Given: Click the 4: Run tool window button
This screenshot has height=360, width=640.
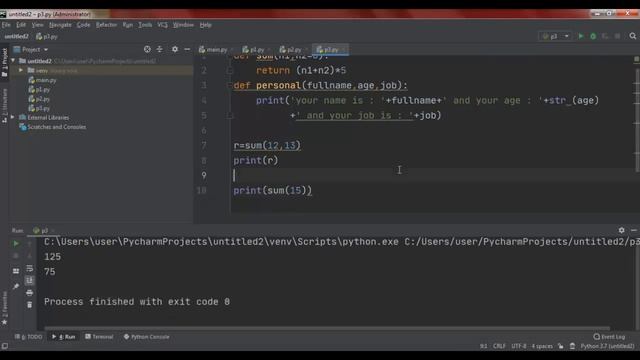Looking at the screenshot, I should pos(64,337).
